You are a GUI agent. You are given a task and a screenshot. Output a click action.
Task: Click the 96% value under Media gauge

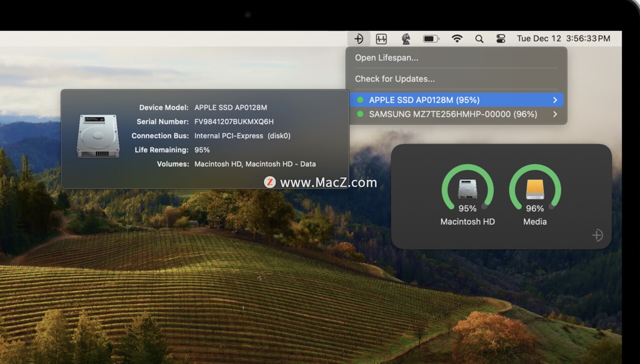535,208
